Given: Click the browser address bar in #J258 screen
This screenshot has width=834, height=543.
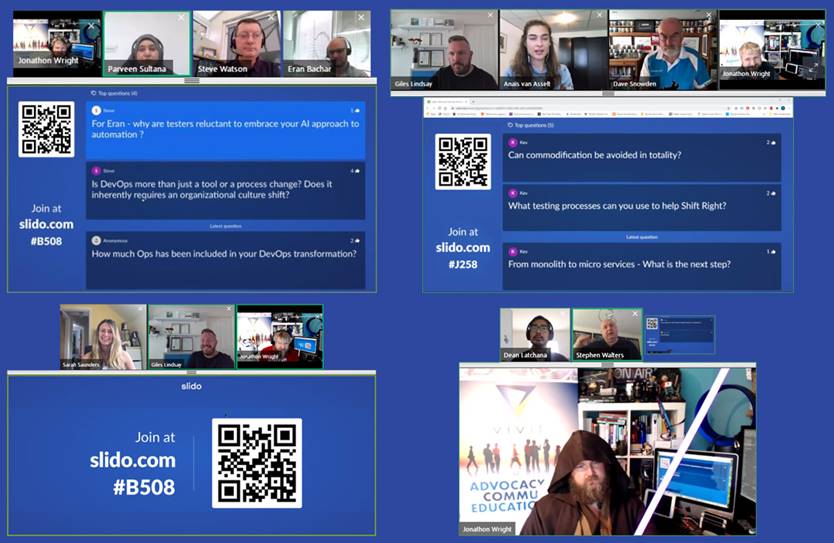Looking at the screenshot, I should tap(600, 108).
